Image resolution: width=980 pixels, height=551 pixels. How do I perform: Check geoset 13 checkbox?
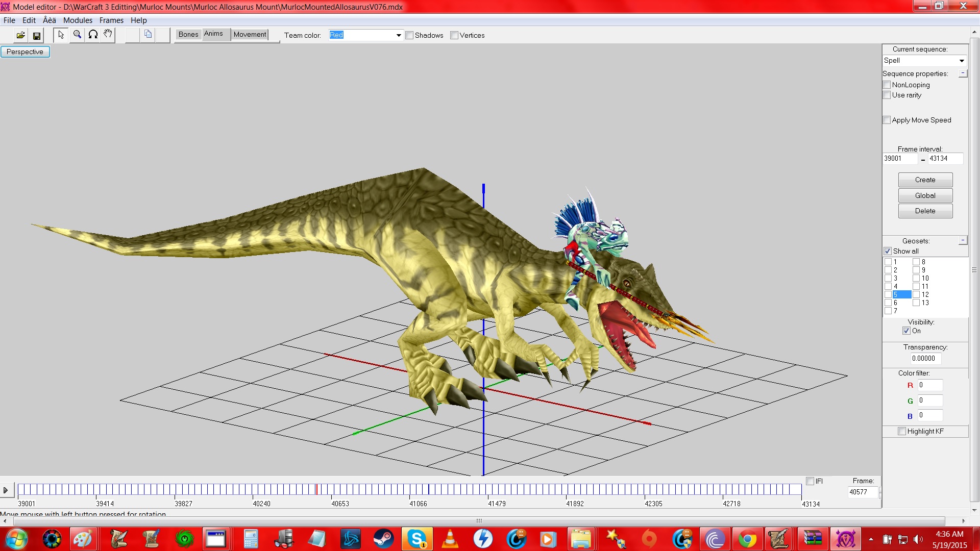tap(916, 303)
